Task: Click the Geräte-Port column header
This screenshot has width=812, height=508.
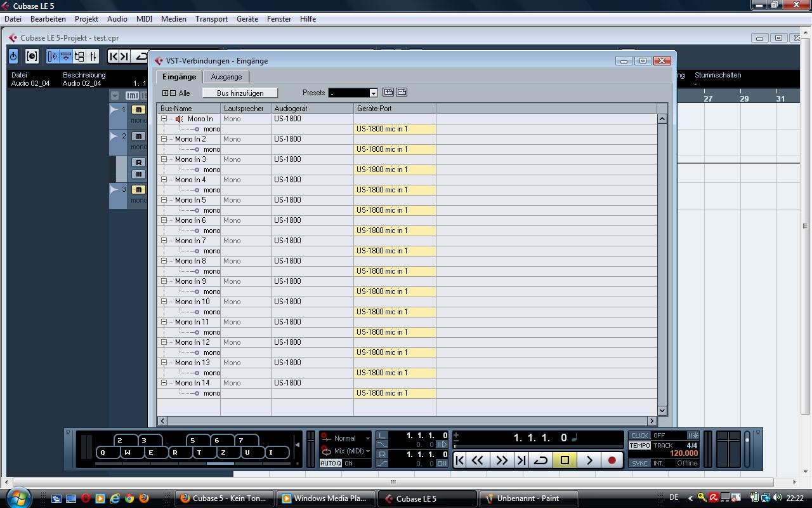Action: tap(395, 109)
